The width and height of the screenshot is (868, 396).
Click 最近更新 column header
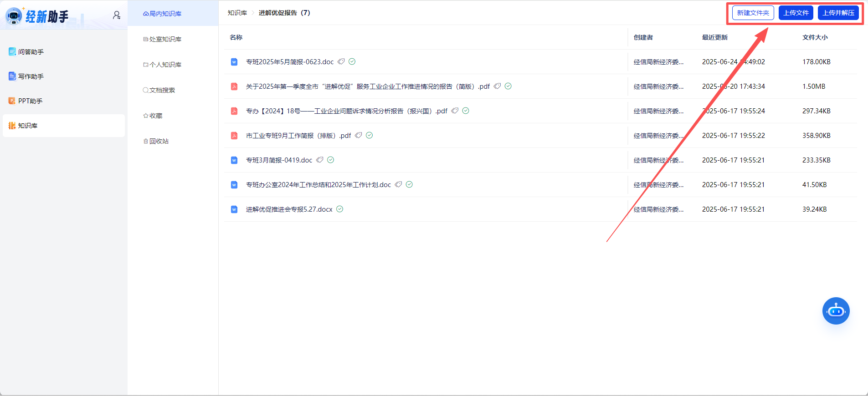[x=715, y=37]
